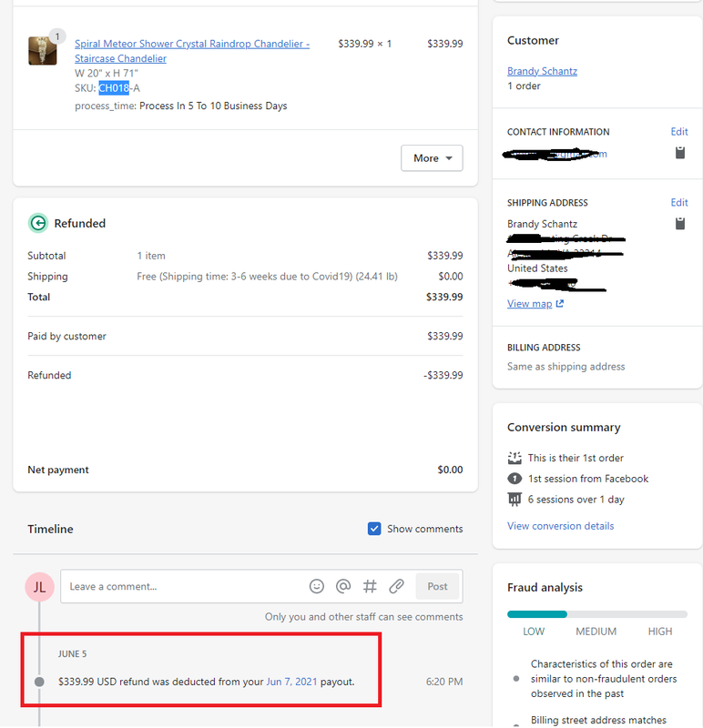Click the Refunded -$339.99 amount
Screen dimensions: 703x728
pos(443,375)
